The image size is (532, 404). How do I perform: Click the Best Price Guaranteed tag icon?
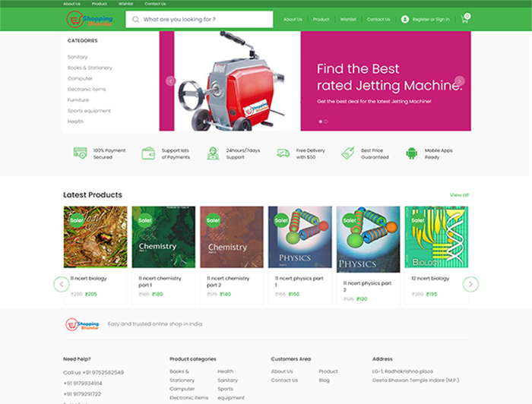coord(348,153)
